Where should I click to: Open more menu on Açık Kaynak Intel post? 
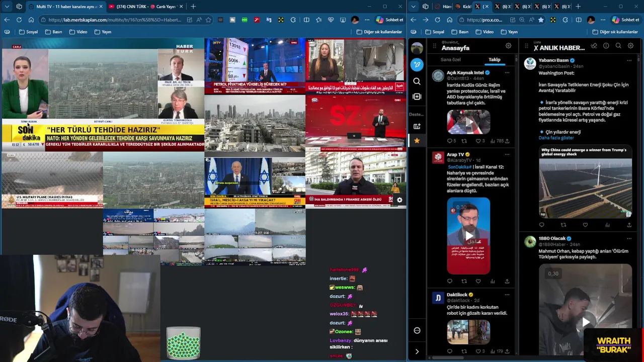tap(507, 72)
